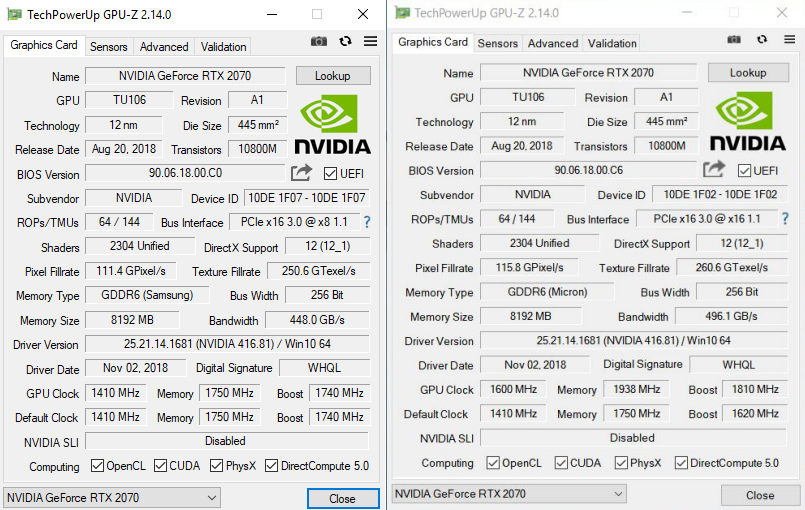The height and width of the screenshot is (510, 805).
Task: Click NVIDIA logo in right window
Action: click(x=748, y=121)
